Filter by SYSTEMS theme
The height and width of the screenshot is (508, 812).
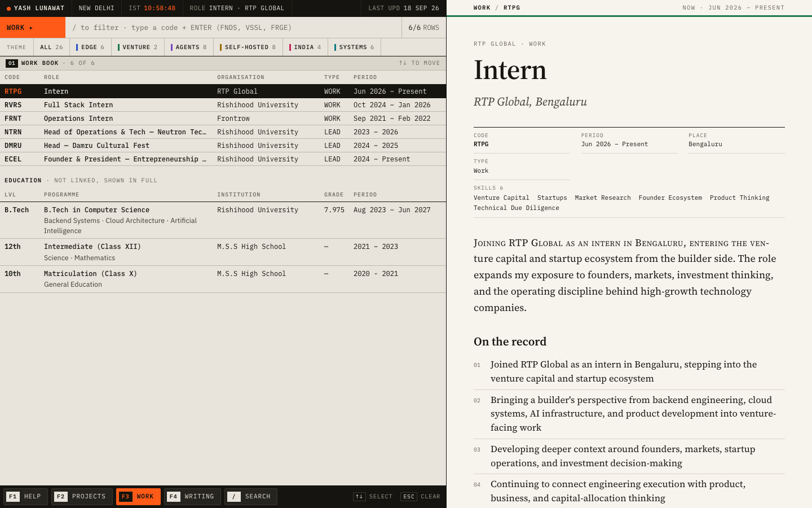click(354, 47)
